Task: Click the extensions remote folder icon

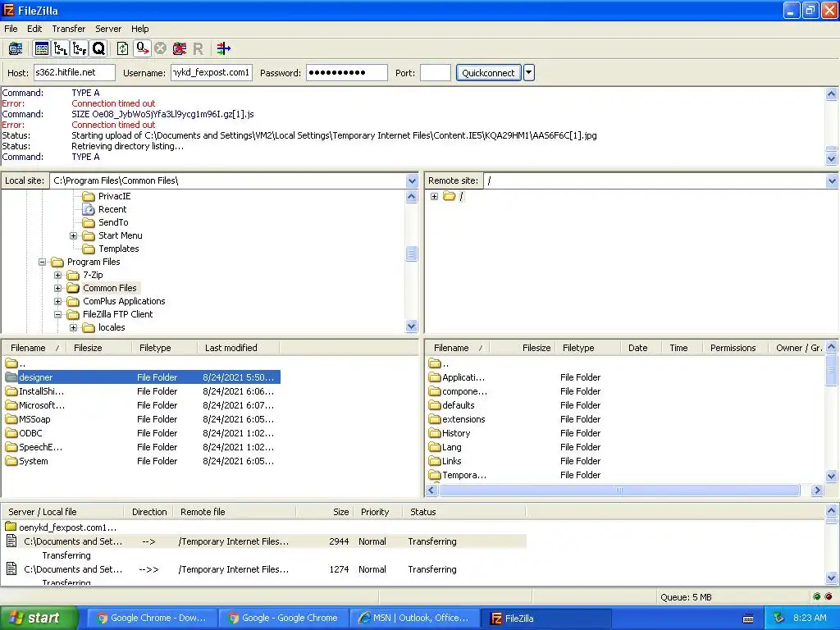Action: 435,419
